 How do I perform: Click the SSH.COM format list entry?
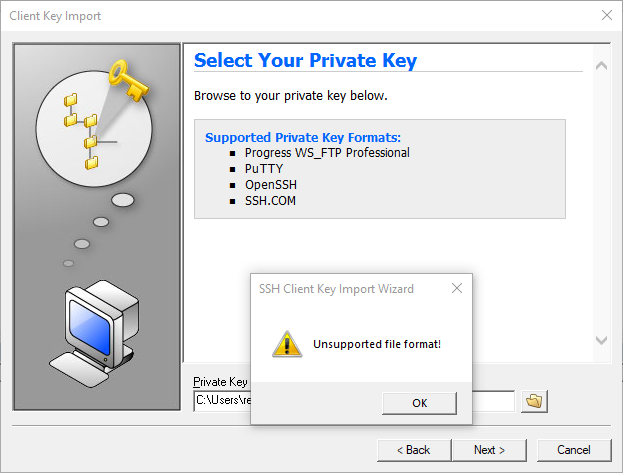[x=270, y=201]
